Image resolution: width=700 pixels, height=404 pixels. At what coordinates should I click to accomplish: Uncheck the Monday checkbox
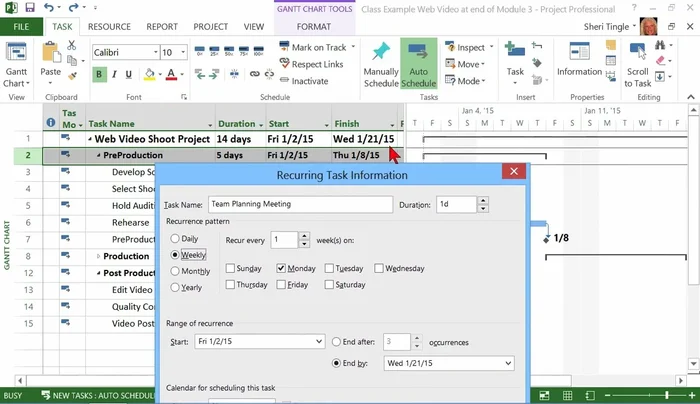(x=281, y=268)
